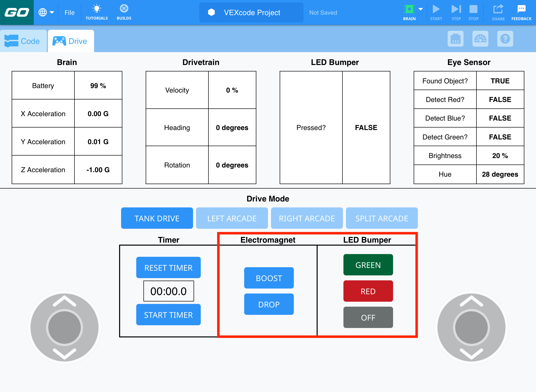This screenshot has width=536, height=392.
Task: Open the monitor gauge icon
Action: [480, 39]
